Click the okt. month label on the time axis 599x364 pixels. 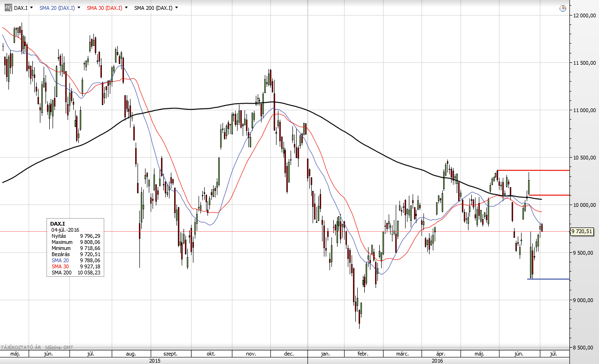click(212, 354)
